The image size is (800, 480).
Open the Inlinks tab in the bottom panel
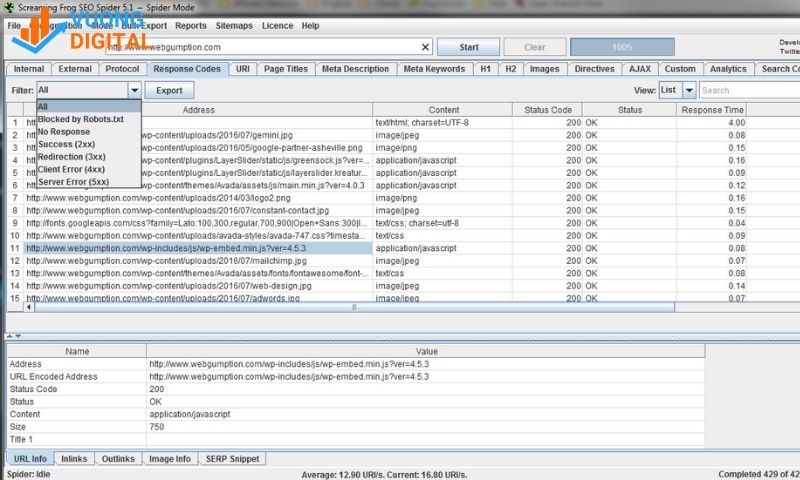[x=74, y=459]
